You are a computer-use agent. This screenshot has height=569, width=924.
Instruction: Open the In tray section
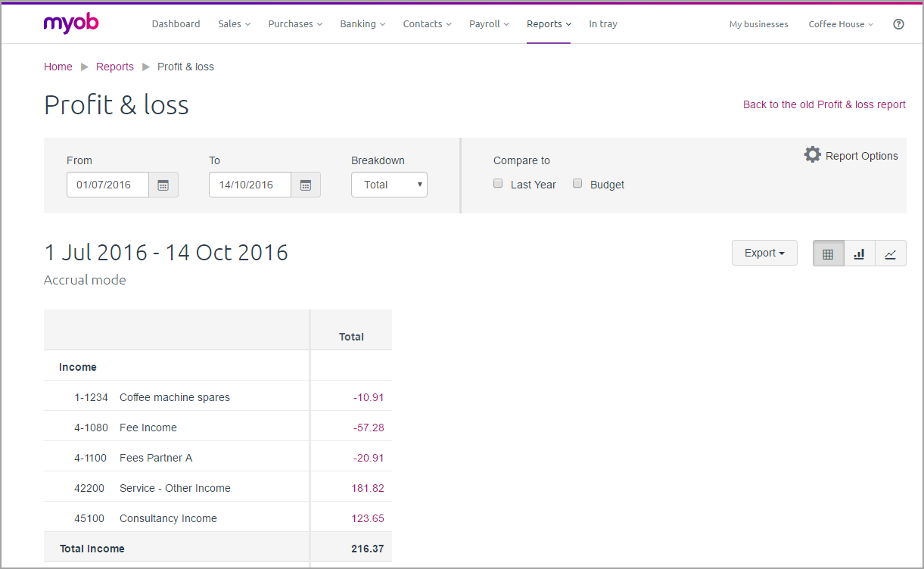tap(603, 23)
